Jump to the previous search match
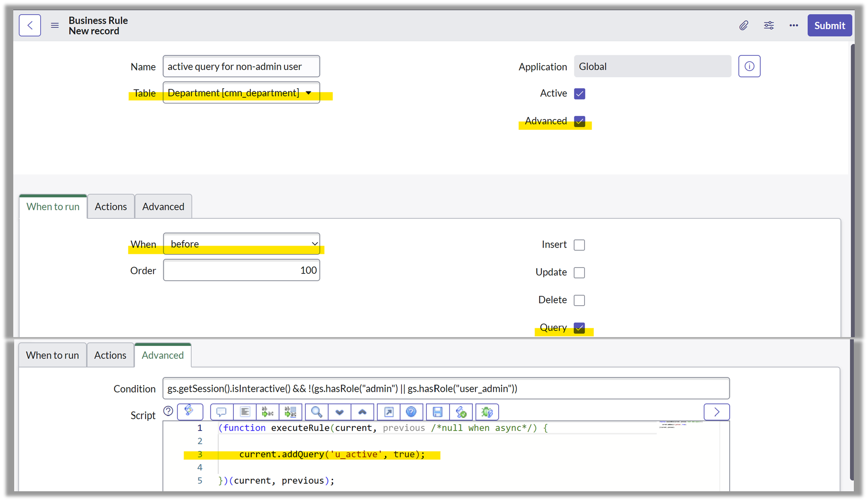The image size is (868, 501). [x=362, y=412]
